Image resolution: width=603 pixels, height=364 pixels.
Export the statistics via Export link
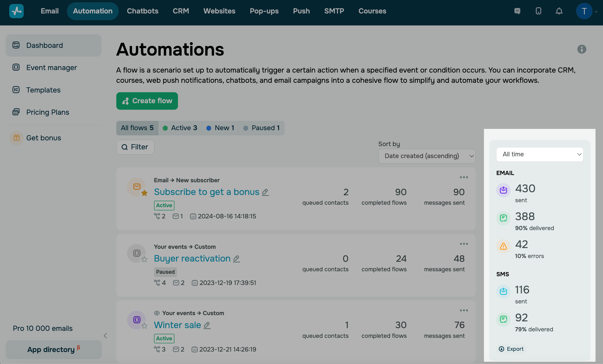tap(511, 349)
